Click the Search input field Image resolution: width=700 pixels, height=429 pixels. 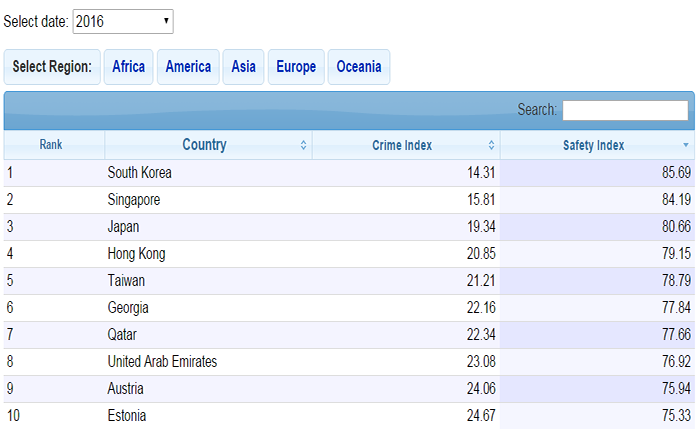[625, 110]
